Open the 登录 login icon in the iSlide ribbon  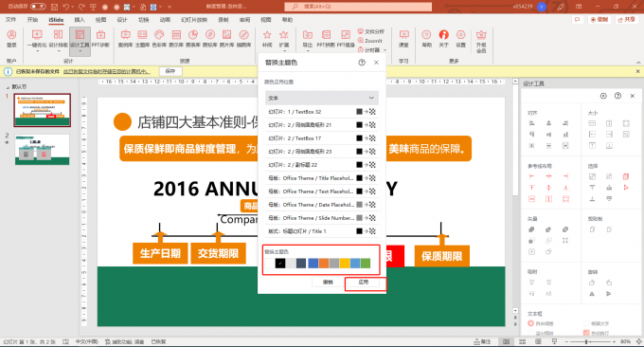click(x=11, y=39)
